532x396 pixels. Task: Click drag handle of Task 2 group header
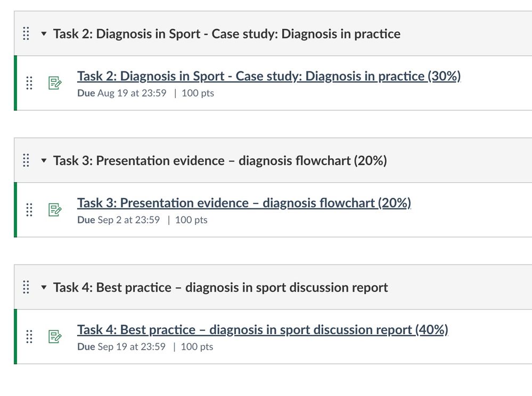click(26, 34)
